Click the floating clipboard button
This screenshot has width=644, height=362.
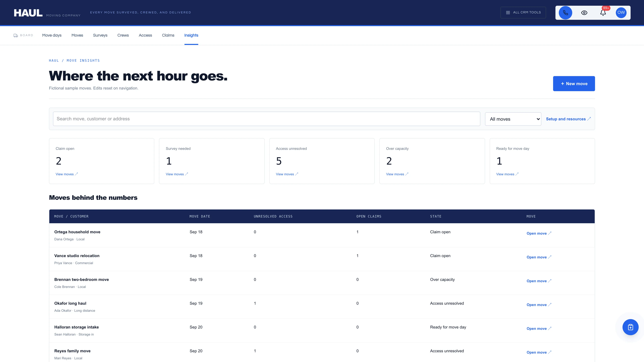coord(630,327)
